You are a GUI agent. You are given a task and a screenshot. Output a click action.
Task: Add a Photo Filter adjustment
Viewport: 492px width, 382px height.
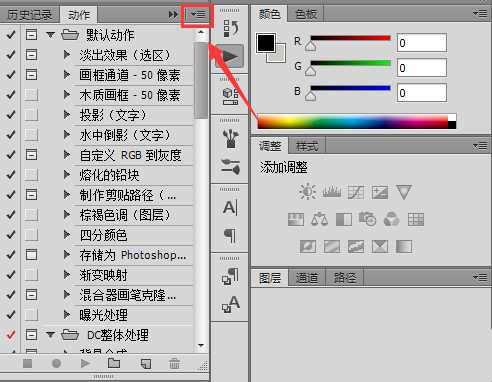coord(367,219)
